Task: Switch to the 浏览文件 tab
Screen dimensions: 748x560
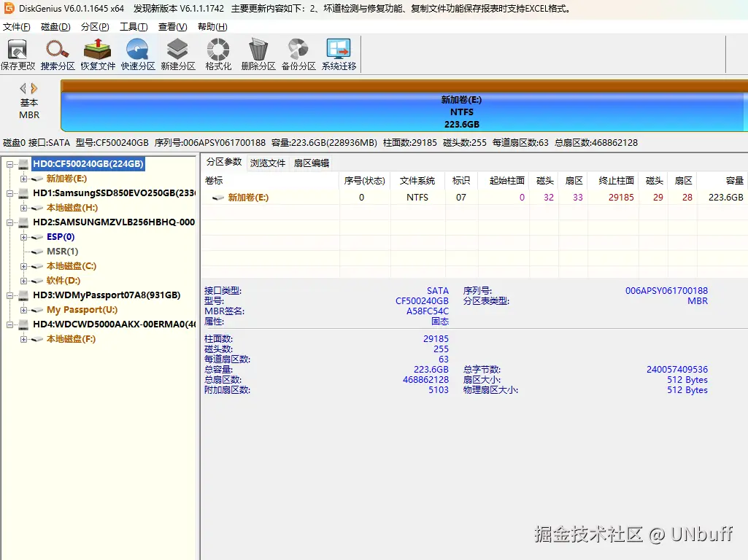Action: 268,163
